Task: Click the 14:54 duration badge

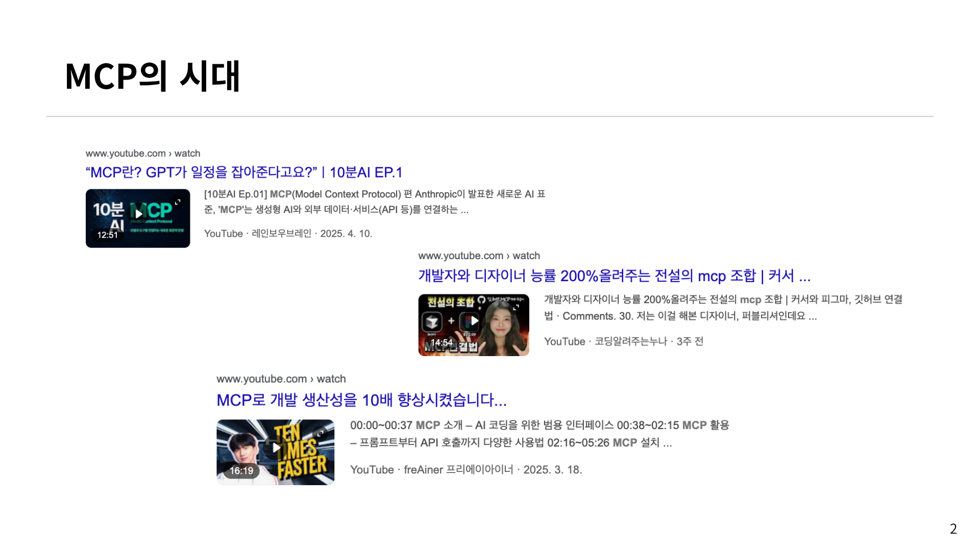Action: [x=442, y=342]
